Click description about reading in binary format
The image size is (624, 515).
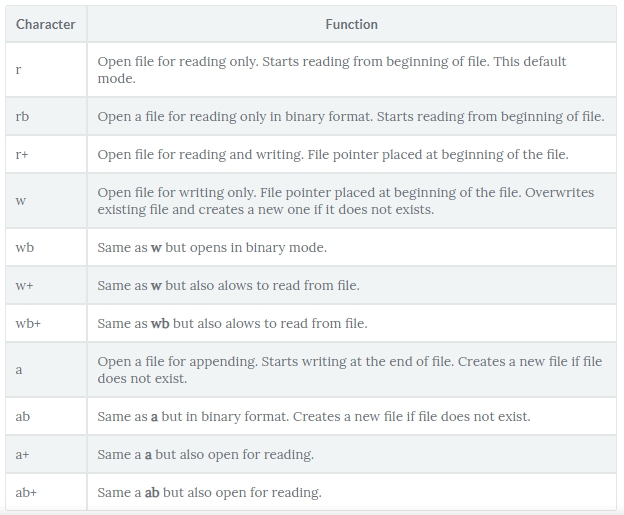[x=350, y=116]
